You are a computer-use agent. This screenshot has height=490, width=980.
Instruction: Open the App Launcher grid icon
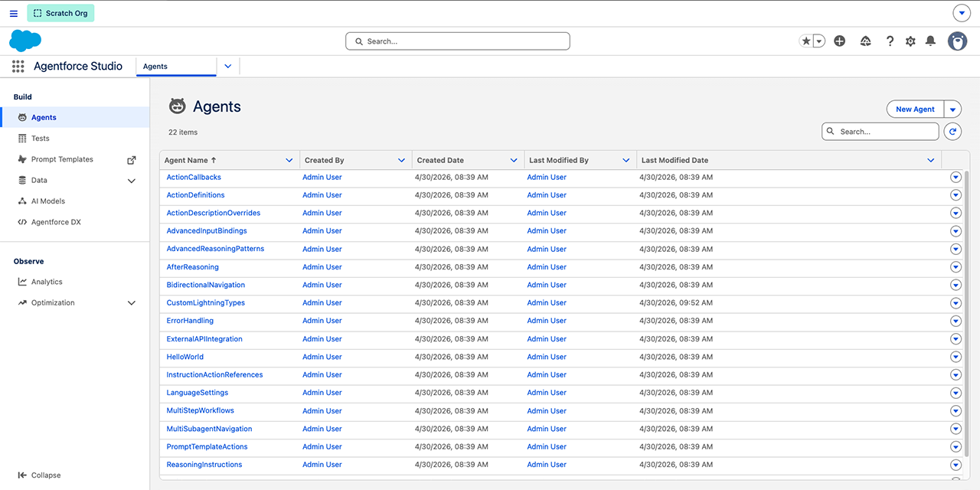click(x=18, y=67)
